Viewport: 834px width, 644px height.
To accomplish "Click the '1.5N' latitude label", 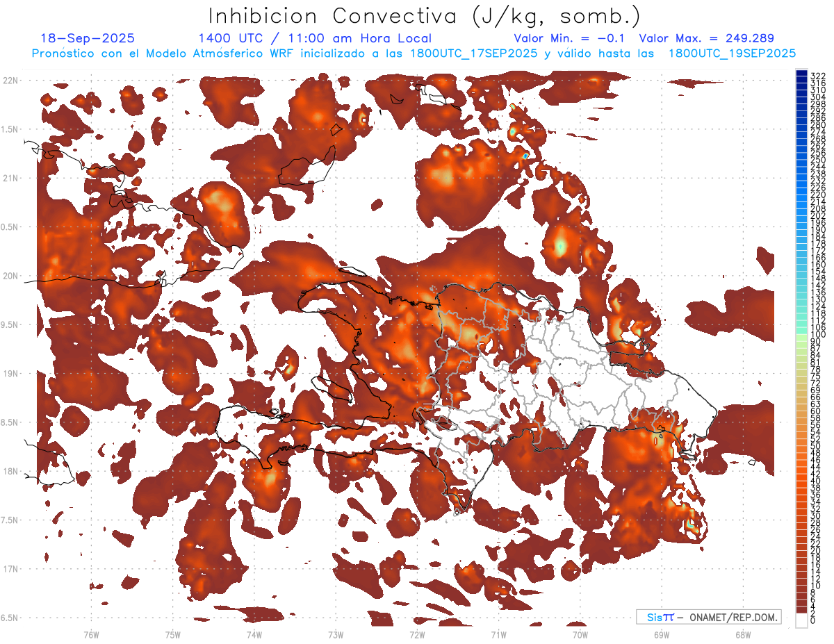I will click(x=10, y=129).
